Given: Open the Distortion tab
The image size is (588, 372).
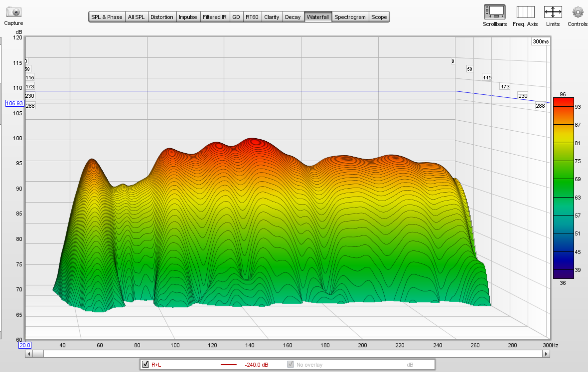Looking at the screenshot, I should pyautogui.click(x=162, y=17).
